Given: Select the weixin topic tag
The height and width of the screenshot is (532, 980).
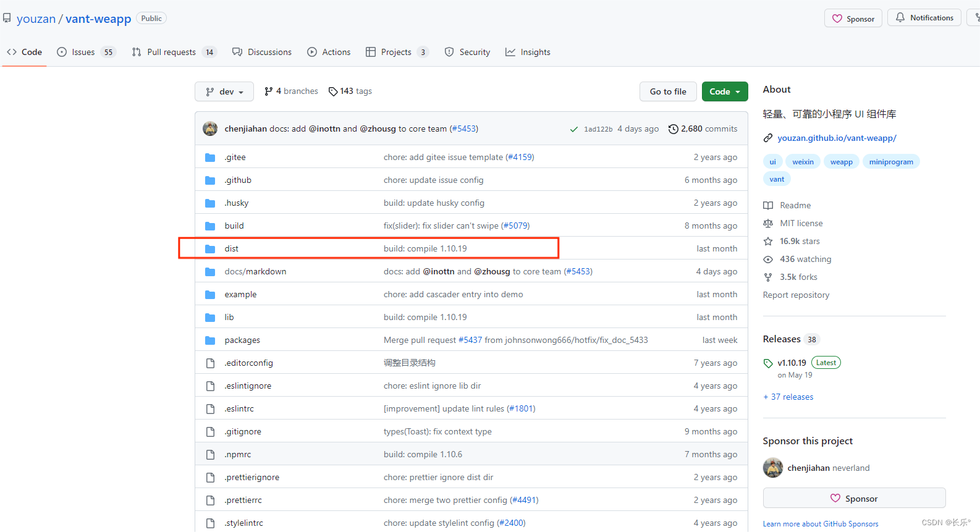Looking at the screenshot, I should (x=803, y=162).
